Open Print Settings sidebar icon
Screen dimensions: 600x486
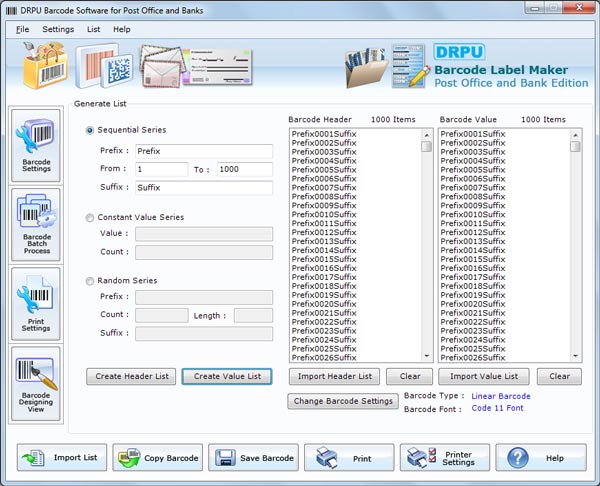pyautogui.click(x=36, y=304)
